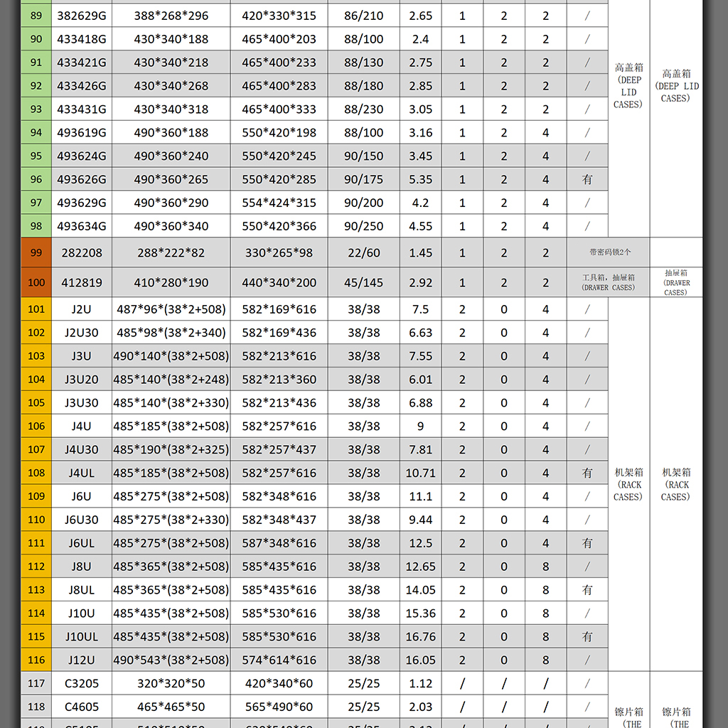728x728 pixels.
Task: Click depth value 45/145
Action: [363, 282]
